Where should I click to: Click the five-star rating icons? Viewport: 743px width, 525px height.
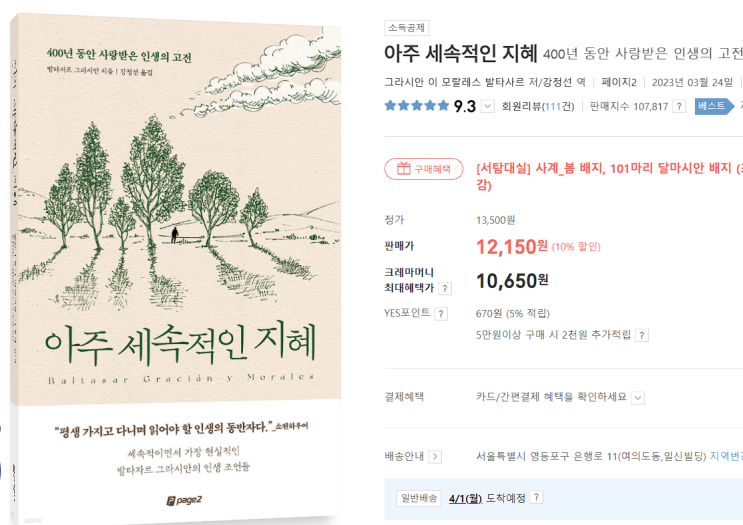coord(416,106)
